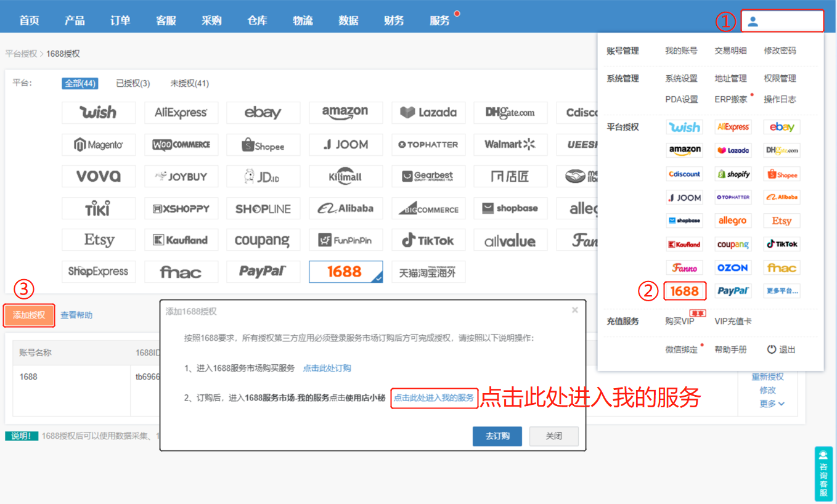Open 更多平台 tile in dropdown menu
Viewport: 837px width, 504px height.
pos(782,291)
